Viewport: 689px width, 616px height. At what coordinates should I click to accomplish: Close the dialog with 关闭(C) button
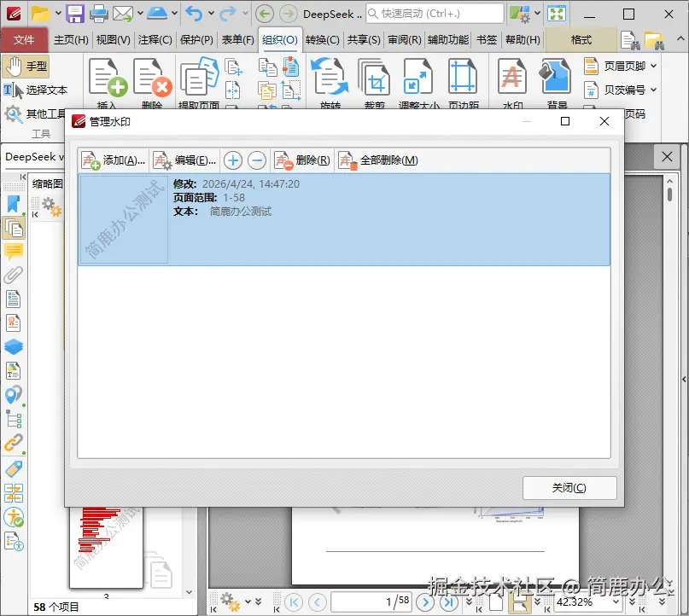(569, 488)
